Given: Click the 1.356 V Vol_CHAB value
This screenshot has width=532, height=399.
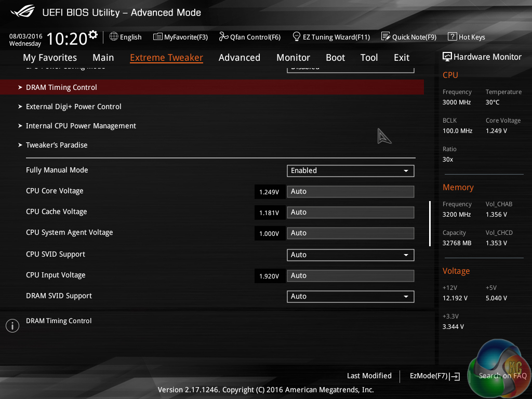Looking at the screenshot, I should tap(496, 215).
